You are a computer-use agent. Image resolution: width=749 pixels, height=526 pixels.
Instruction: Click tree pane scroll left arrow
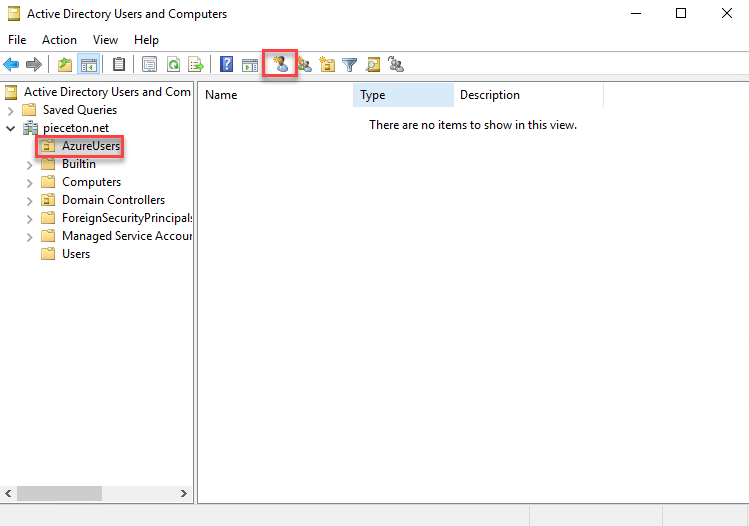8,493
